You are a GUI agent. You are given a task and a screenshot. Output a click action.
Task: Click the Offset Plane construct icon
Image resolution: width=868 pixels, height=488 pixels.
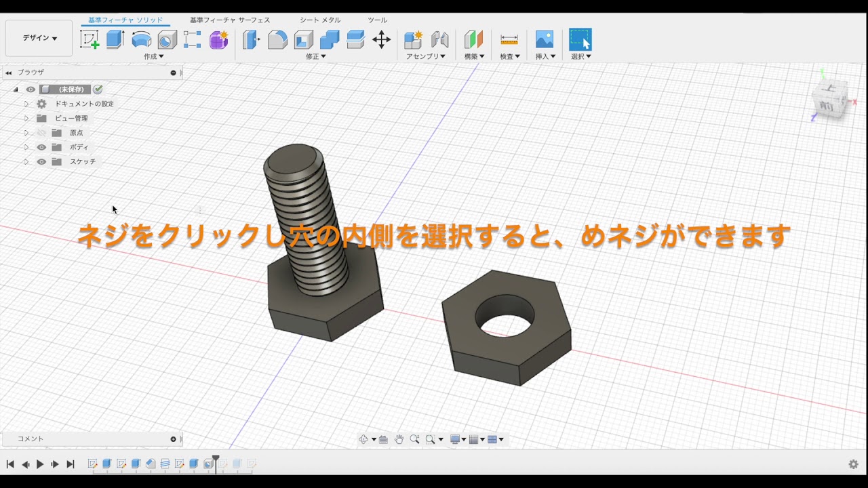(473, 39)
